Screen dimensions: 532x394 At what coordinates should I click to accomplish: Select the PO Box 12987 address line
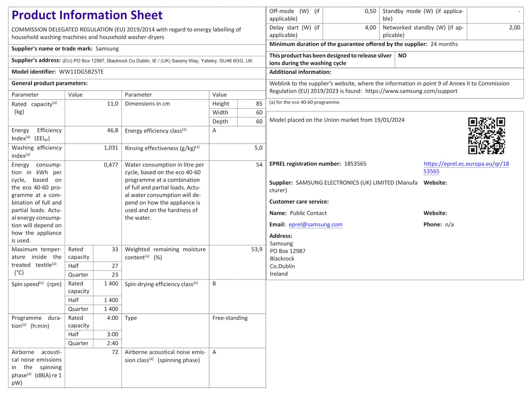coord(288,251)
